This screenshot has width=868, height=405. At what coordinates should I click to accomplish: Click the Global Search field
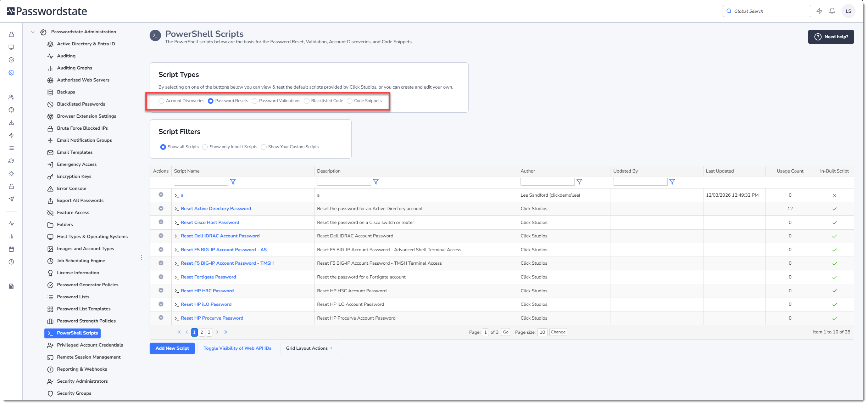click(x=767, y=11)
